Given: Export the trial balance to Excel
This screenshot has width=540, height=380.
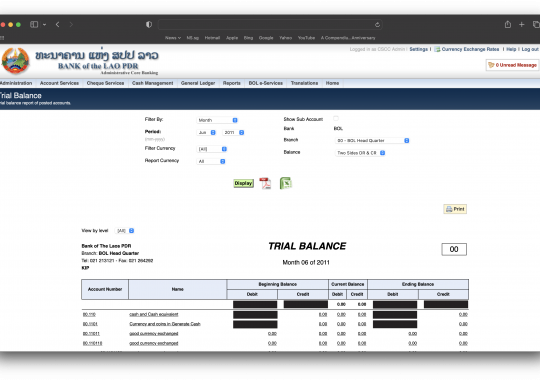Looking at the screenshot, I should (x=285, y=183).
